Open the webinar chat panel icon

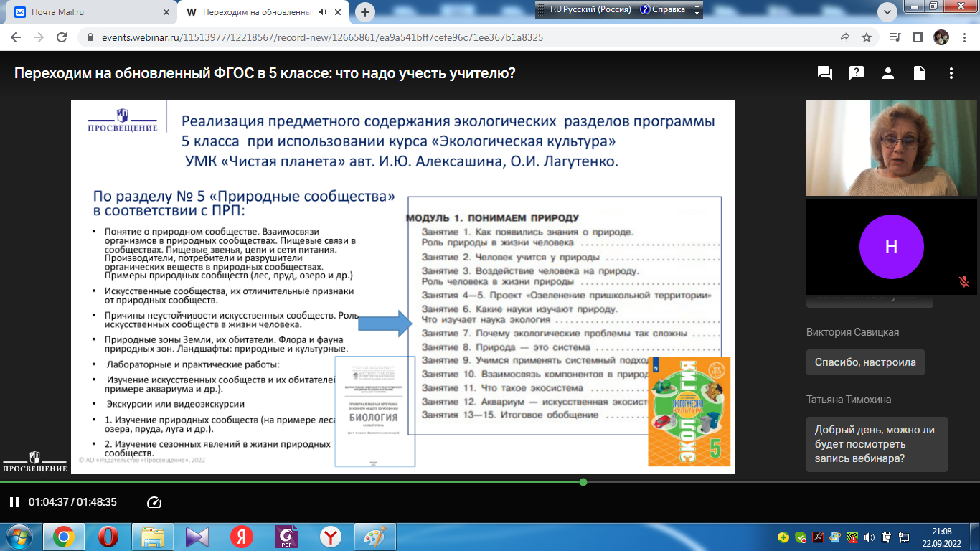point(824,73)
